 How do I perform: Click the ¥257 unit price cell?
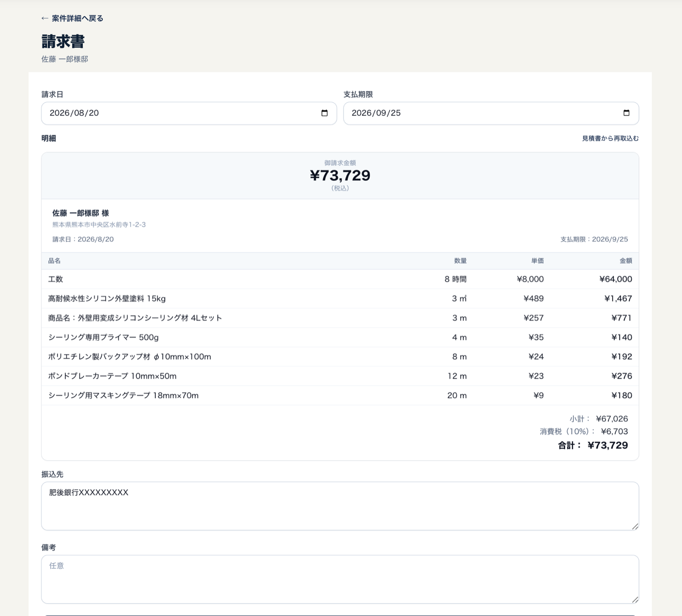point(533,318)
